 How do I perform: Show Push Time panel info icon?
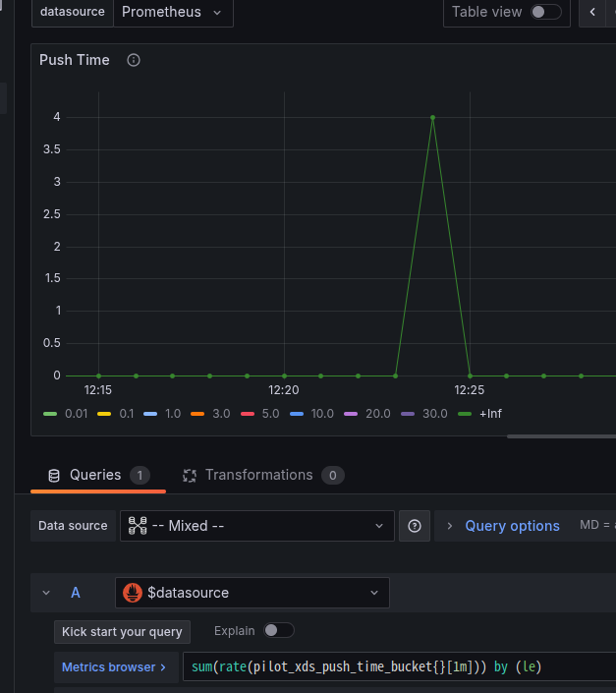coord(134,60)
